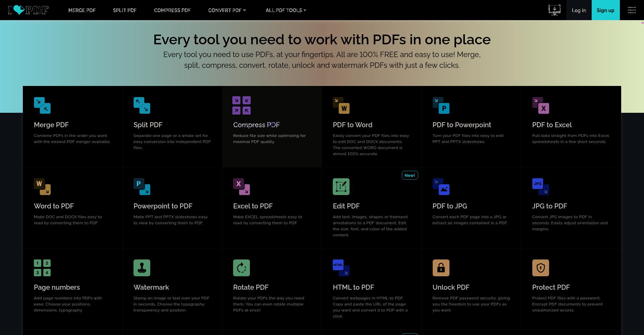
Task: Open the Merge PDF card title
Action: point(51,125)
